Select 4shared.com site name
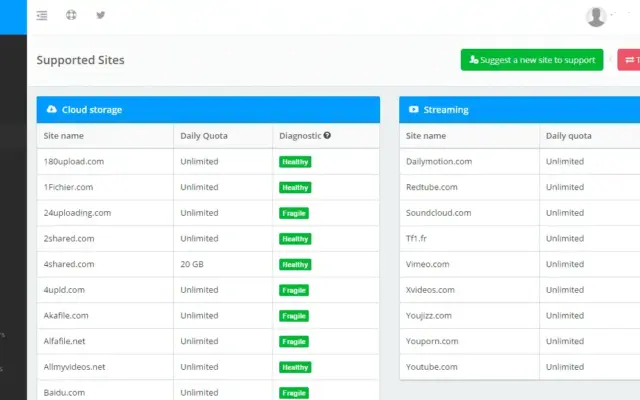 pyautogui.click(x=69, y=264)
